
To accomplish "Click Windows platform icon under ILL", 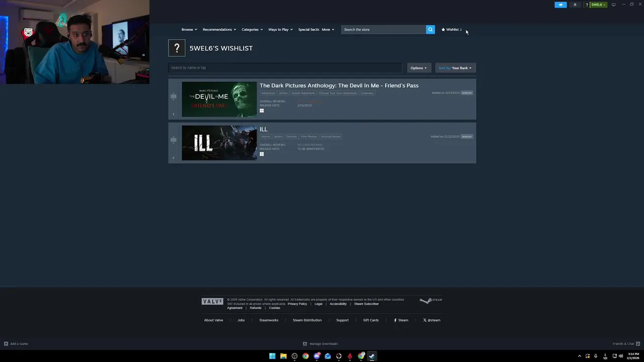I will pos(262,154).
